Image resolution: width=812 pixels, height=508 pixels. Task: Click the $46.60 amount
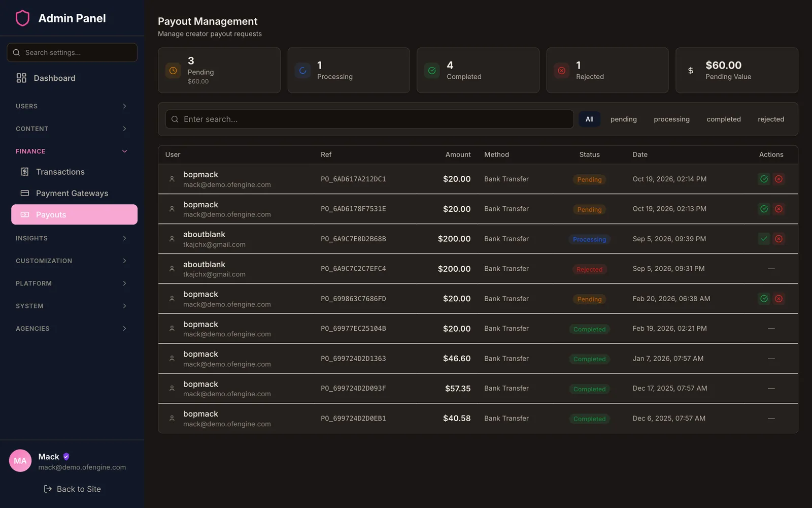click(457, 359)
